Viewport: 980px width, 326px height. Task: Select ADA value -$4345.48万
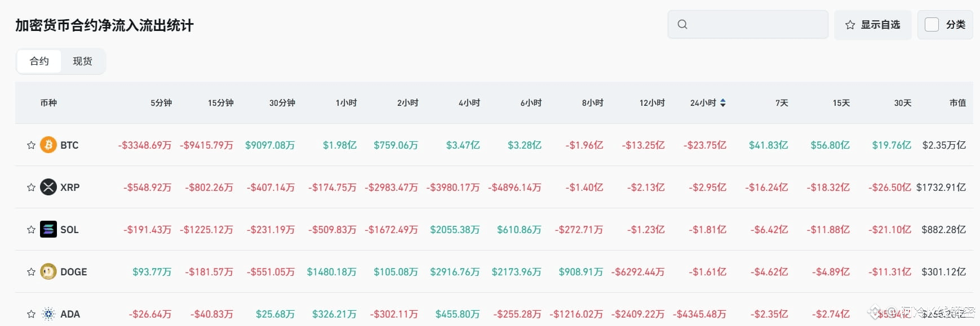[699, 314]
